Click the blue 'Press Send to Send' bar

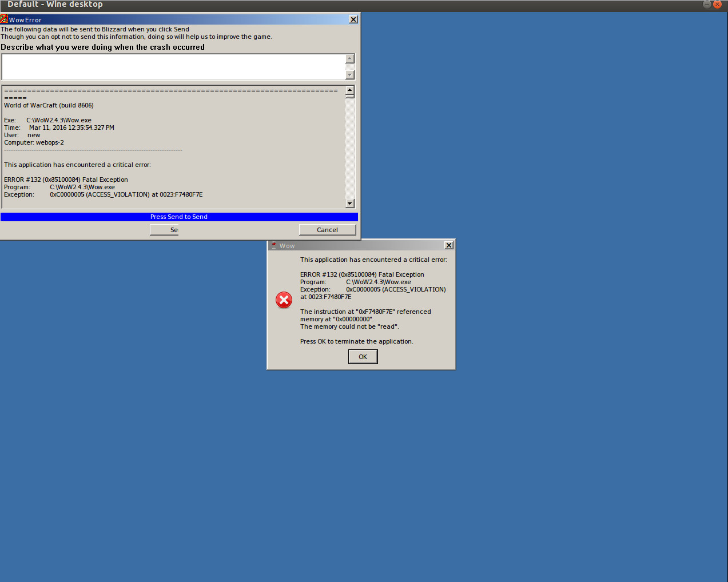point(179,217)
